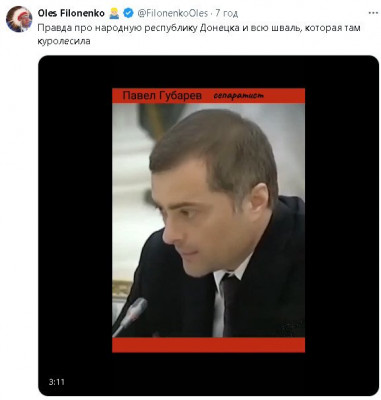The image size is (381, 400).
Task: Open the three-dot more options menu
Action: (x=373, y=13)
